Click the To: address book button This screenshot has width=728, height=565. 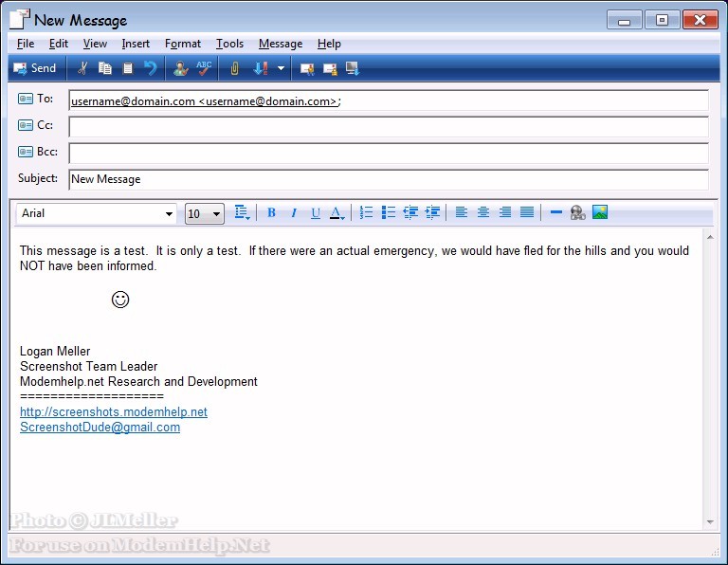(36, 99)
